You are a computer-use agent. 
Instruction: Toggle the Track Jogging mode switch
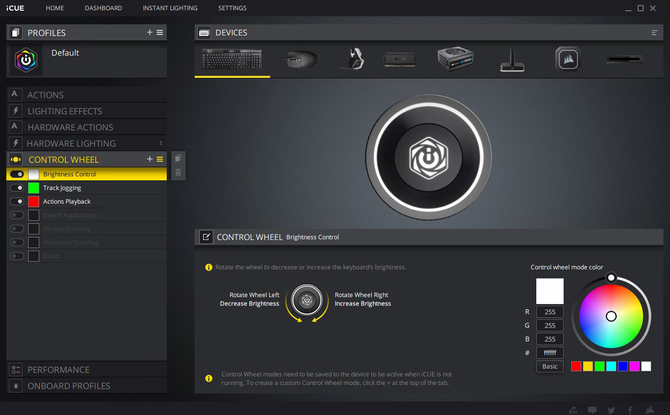coord(17,188)
